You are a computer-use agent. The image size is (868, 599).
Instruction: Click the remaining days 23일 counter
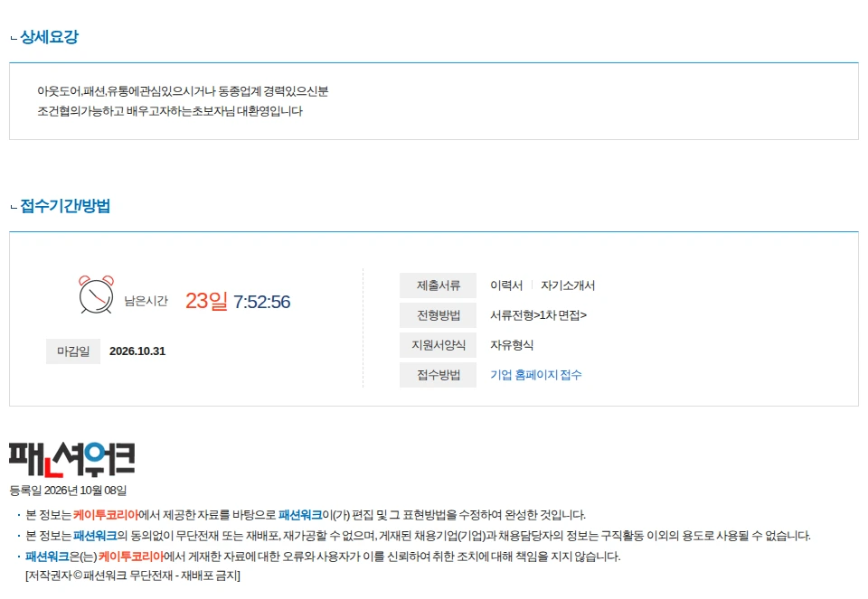point(206,301)
